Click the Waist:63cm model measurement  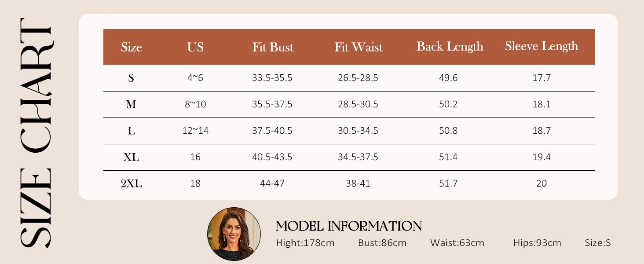[457, 243]
